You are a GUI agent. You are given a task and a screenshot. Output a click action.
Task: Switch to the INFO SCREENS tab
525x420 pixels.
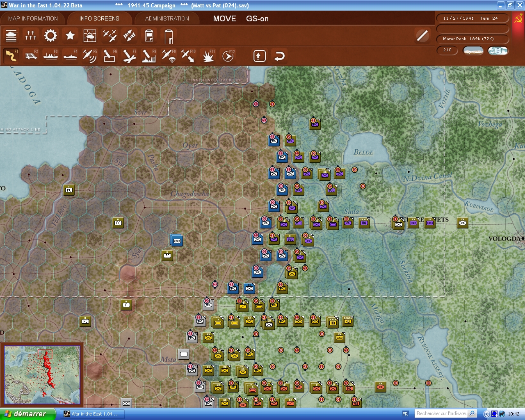tap(99, 18)
